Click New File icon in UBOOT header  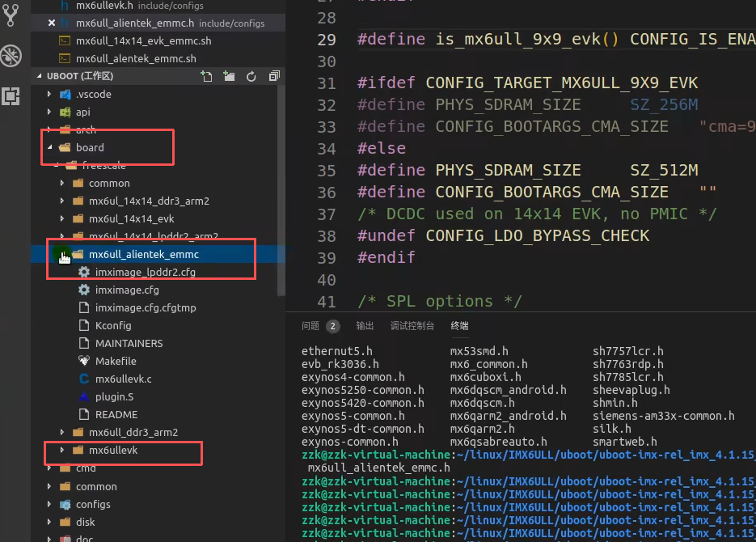point(206,76)
